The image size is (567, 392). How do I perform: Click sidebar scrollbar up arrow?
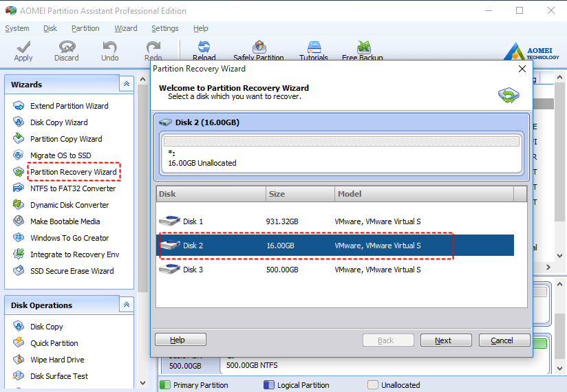coord(143,79)
